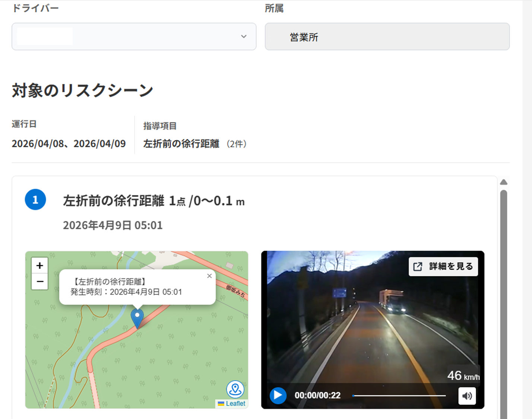The image size is (532, 419).
Task: Click the 00:00/00:22 time display
Action: click(x=317, y=396)
